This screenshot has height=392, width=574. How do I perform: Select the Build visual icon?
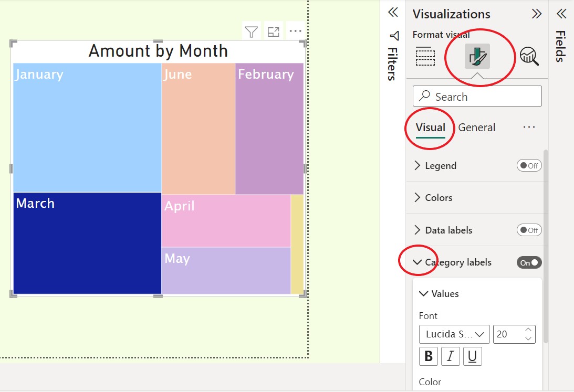pyautogui.click(x=425, y=55)
